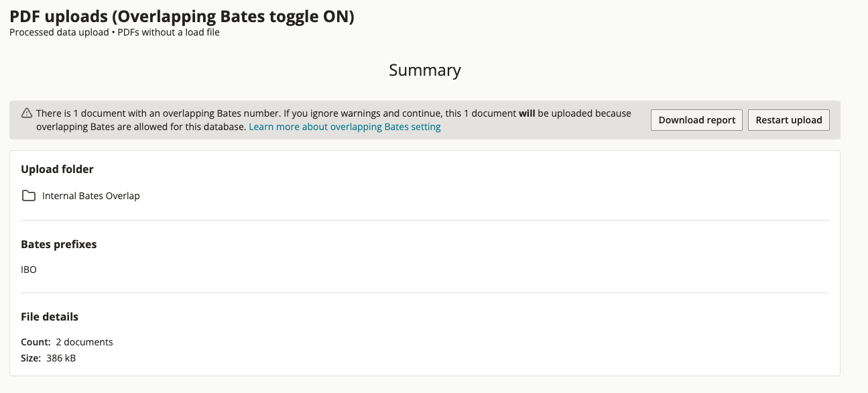This screenshot has width=868, height=393.
Task: Click the divider line above File details
Action: tap(425, 292)
